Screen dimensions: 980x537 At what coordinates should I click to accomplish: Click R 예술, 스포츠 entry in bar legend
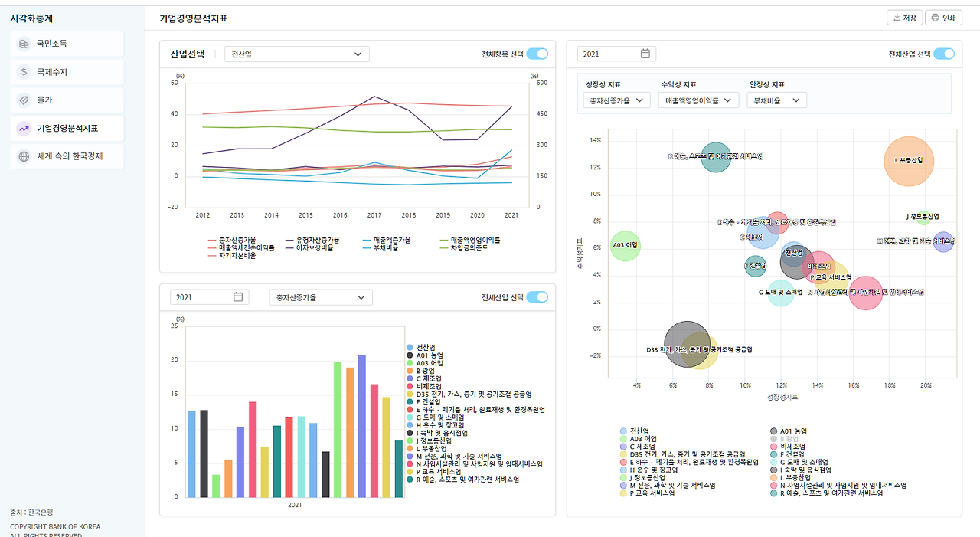(x=462, y=480)
